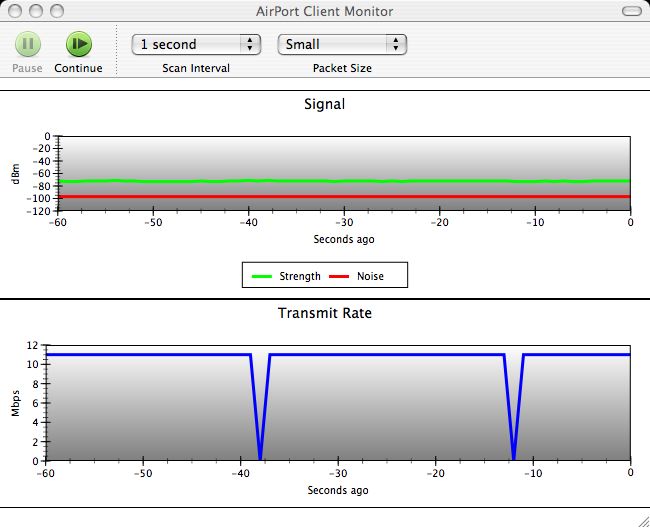Click the third window control button in title bar
This screenshot has height=528, width=650.
pos(57,11)
